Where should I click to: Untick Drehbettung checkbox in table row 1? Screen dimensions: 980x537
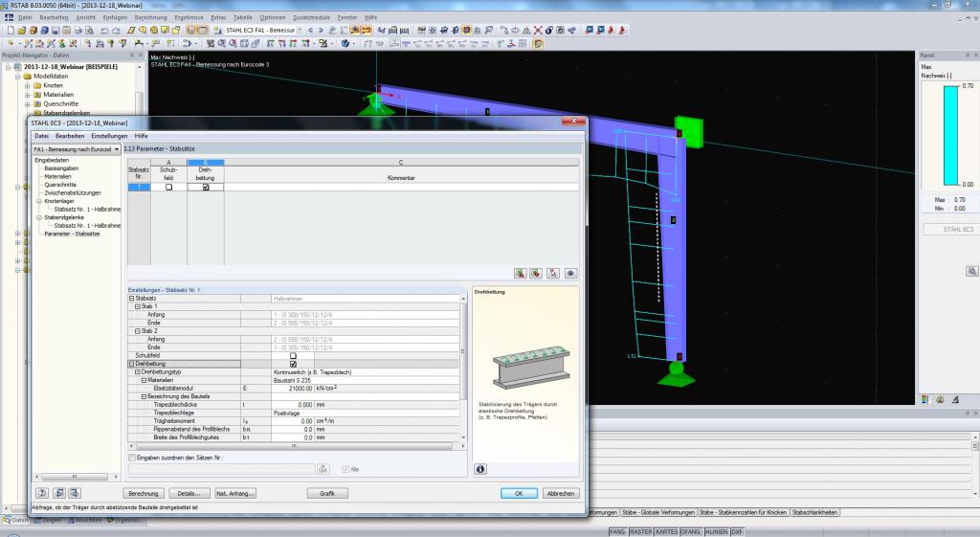click(x=206, y=187)
